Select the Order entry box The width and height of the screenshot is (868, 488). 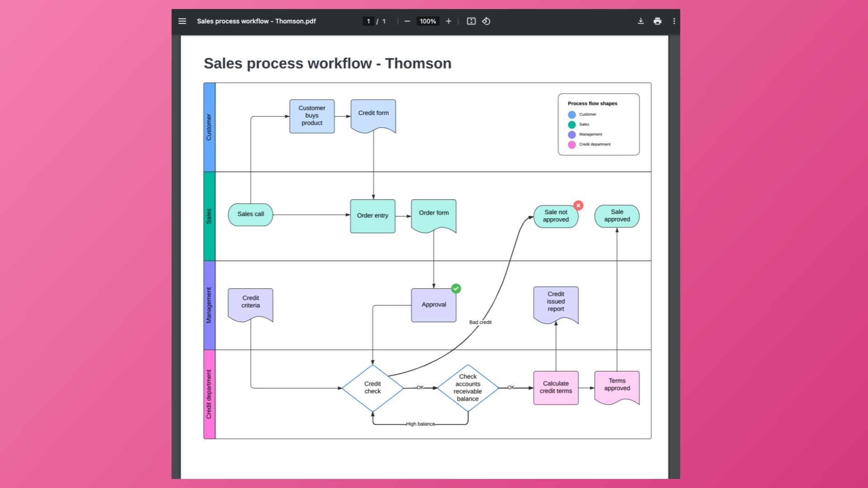coord(373,216)
